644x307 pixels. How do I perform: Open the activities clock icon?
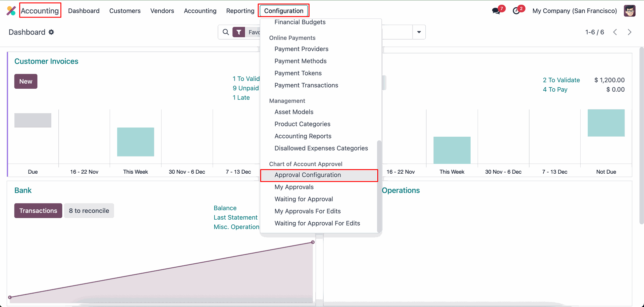coord(516,11)
